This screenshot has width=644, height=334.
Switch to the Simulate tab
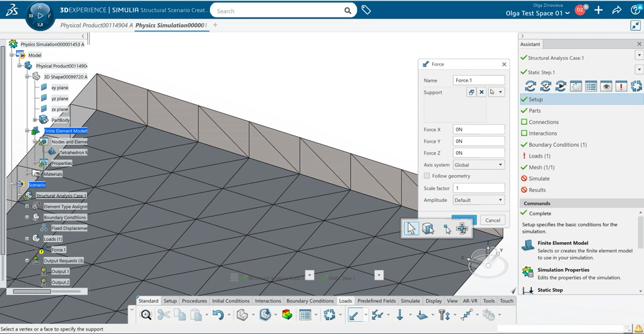click(411, 300)
